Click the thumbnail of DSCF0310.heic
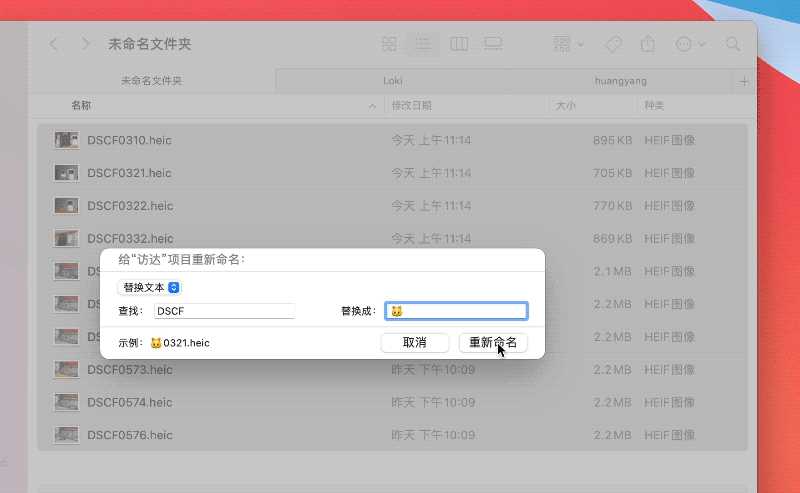The width and height of the screenshot is (800, 493). pyautogui.click(x=67, y=140)
